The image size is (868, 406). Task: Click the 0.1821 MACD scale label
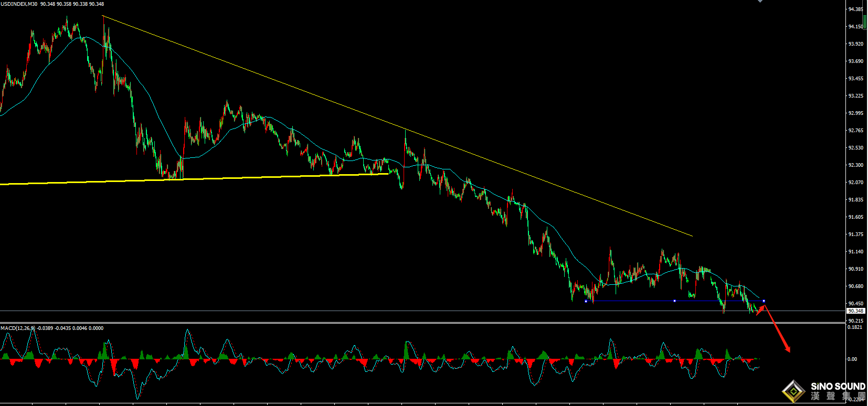[855, 327]
